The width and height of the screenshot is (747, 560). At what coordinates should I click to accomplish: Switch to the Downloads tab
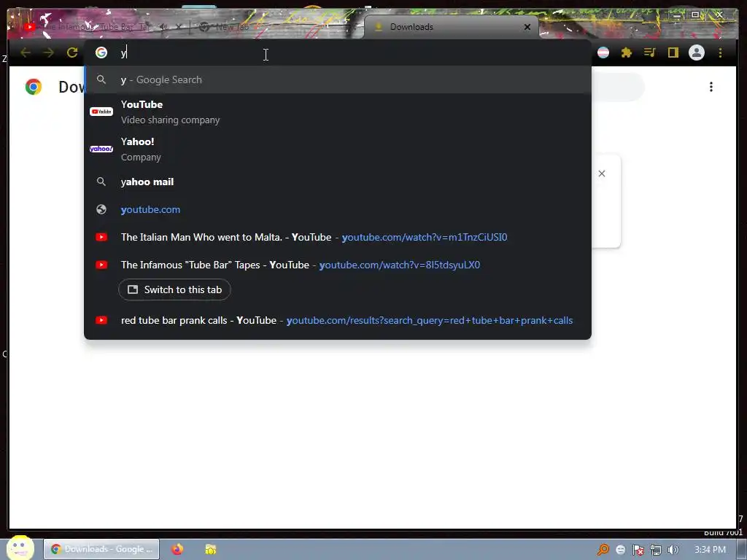[x=451, y=27]
